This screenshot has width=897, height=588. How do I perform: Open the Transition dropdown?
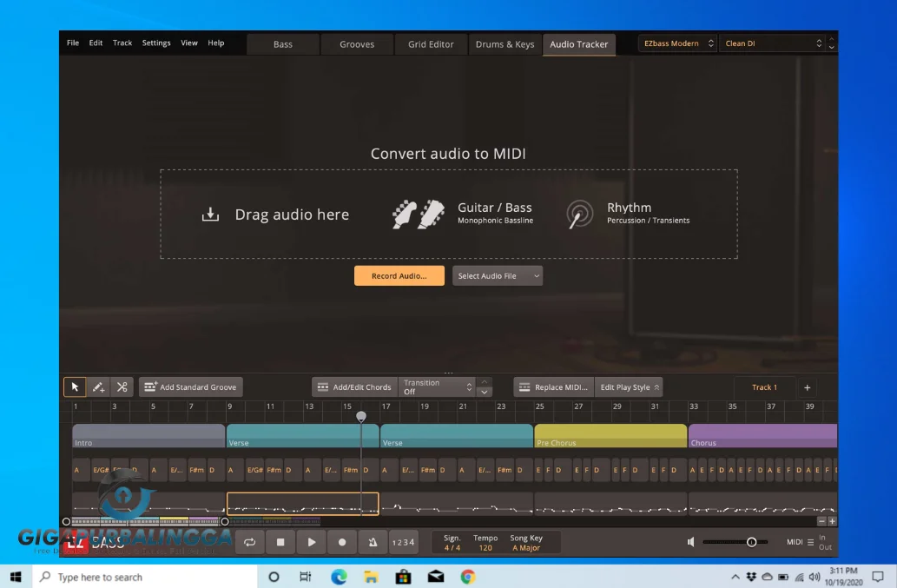click(x=437, y=387)
